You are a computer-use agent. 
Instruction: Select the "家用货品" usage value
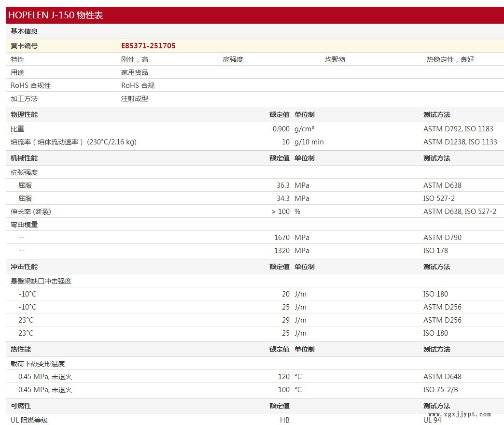click(x=135, y=72)
